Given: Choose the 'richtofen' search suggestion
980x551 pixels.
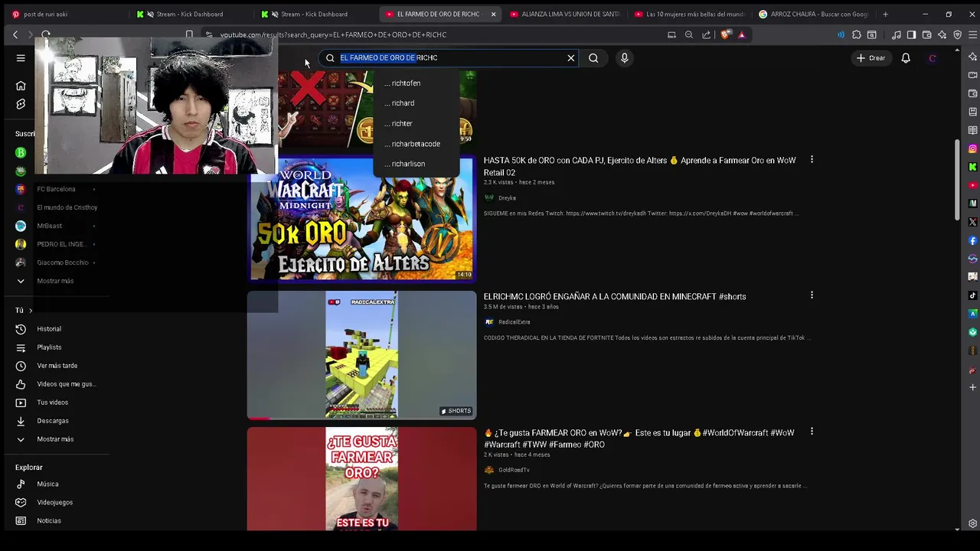Looking at the screenshot, I should click(x=416, y=83).
